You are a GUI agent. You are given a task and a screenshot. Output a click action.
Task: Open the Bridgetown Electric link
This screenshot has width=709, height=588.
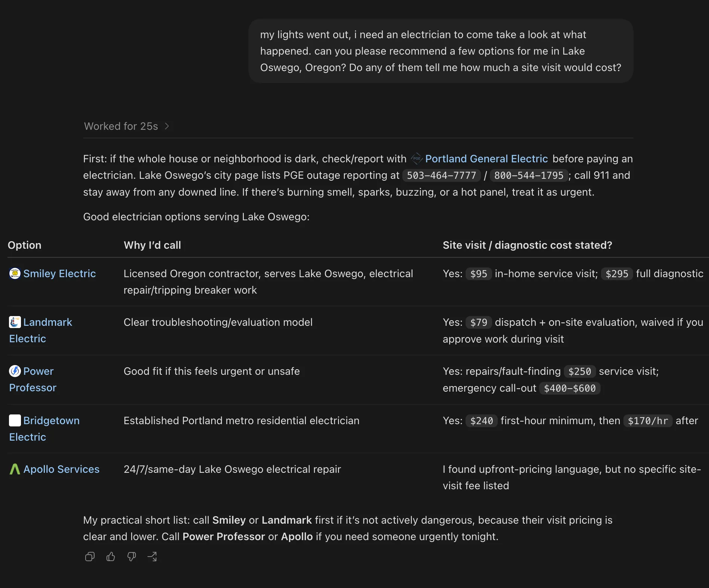click(44, 429)
